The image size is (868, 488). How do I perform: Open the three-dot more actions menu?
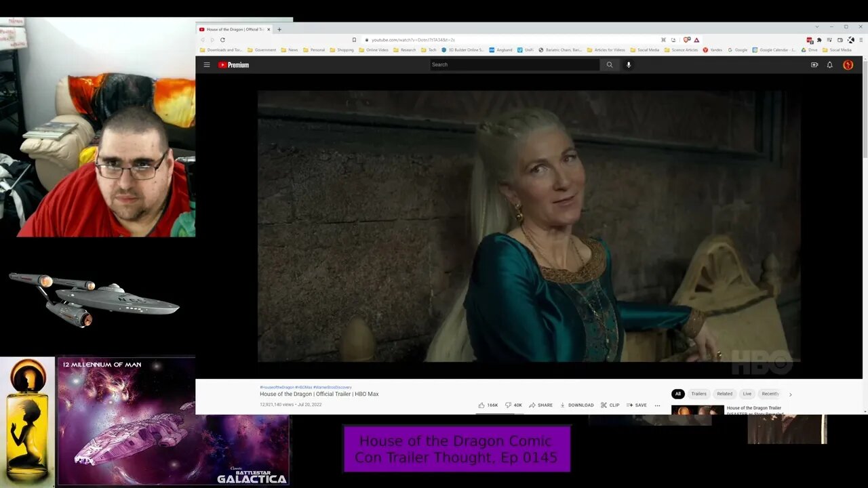tap(657, 405)
